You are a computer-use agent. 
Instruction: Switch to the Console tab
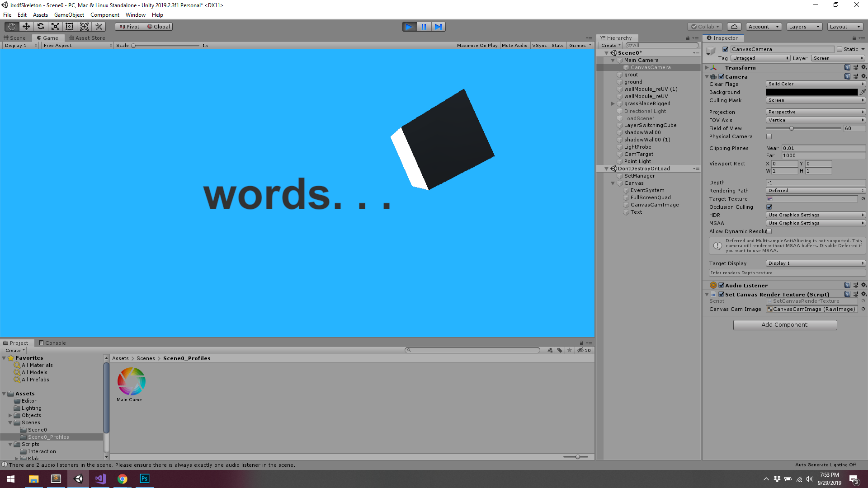pos(52,343)
